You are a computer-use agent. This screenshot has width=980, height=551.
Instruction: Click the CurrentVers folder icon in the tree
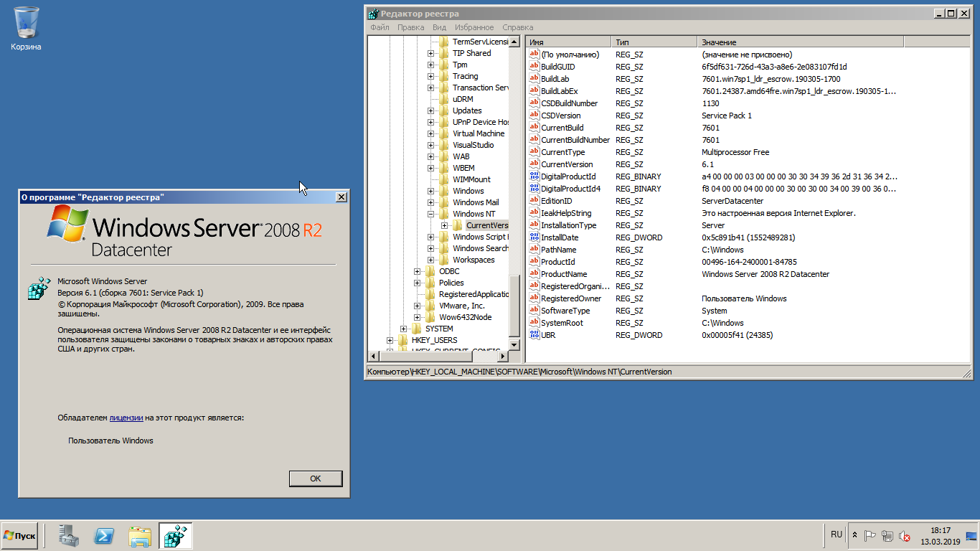[x=457, y=225]
